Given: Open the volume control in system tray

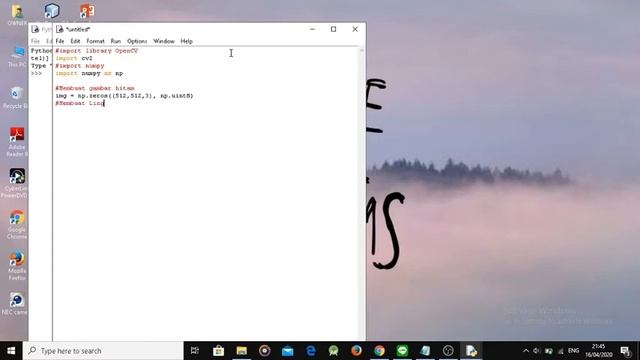Looking at the screenshot, I should click(x=537, y=351).
